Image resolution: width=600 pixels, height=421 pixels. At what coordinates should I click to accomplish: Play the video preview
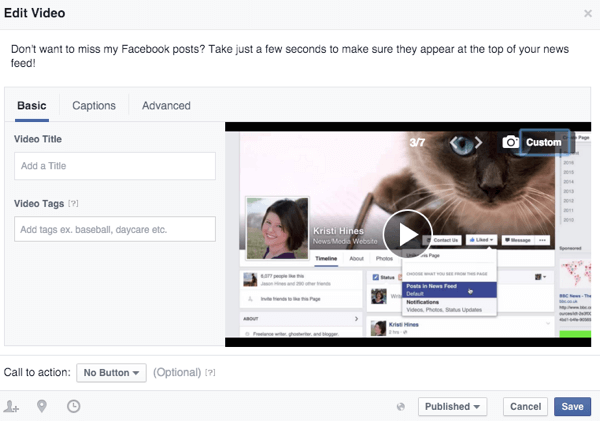[x=408, y=234]
